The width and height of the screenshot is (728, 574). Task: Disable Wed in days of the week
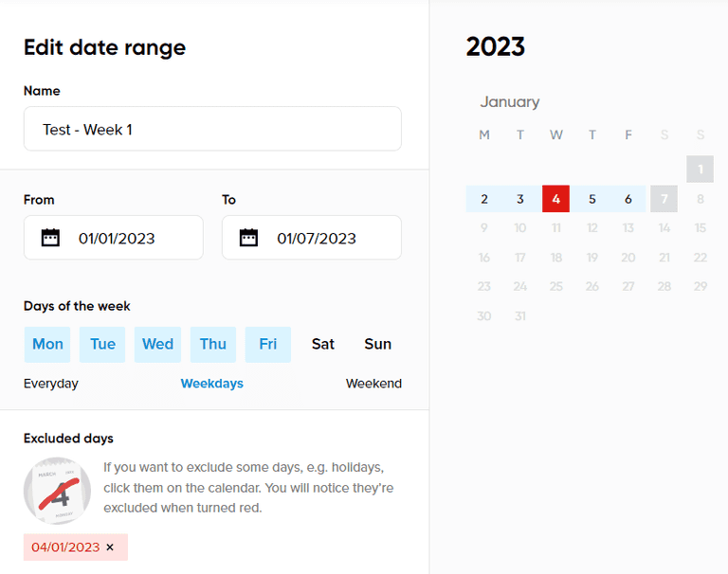point(157,344)
